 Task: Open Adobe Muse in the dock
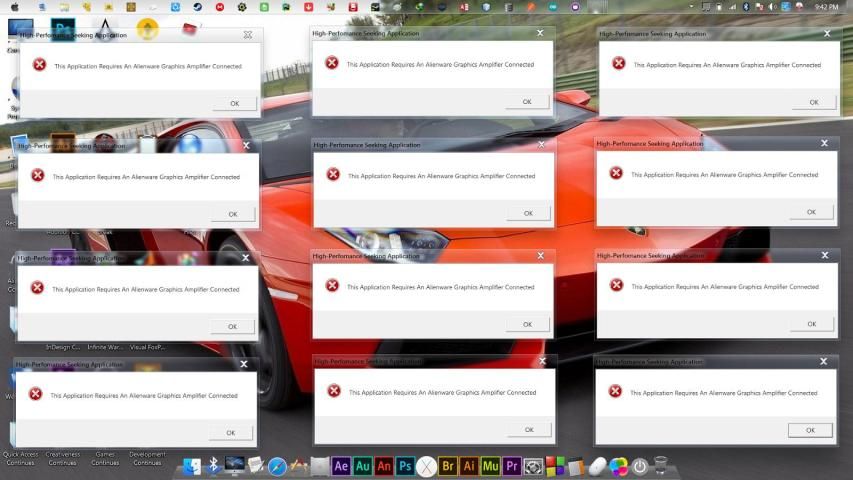point(490,466)
